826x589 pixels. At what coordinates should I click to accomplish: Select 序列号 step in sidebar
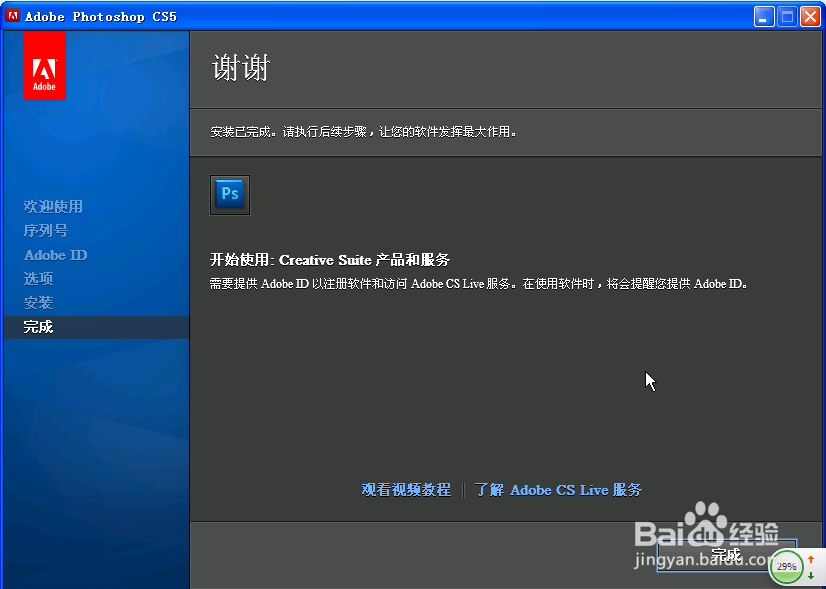pos(46,231)
